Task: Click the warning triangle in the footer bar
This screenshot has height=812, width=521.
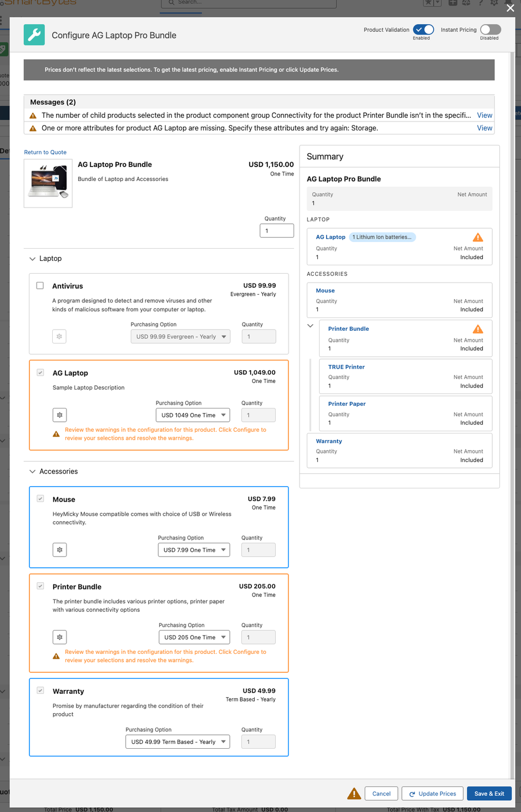Action: (x=353, y=794)
